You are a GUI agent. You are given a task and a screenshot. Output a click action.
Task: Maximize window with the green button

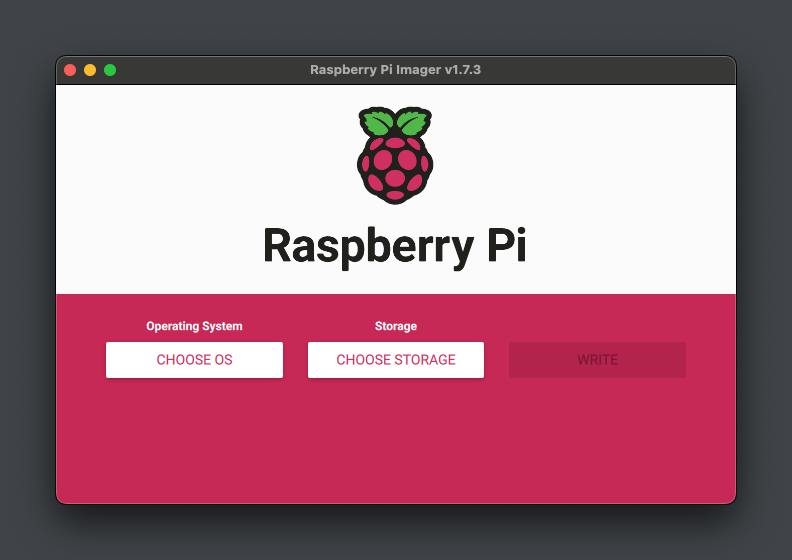pos(110,70)
